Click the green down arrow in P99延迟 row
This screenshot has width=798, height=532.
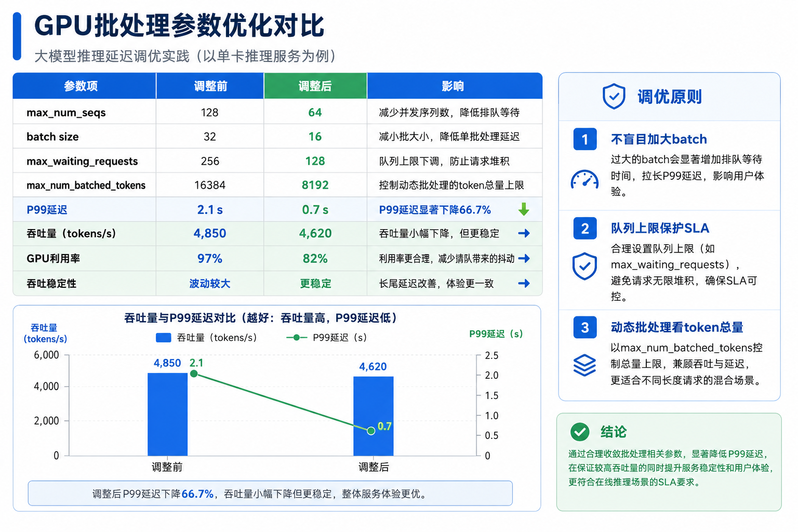coord(524,209)
